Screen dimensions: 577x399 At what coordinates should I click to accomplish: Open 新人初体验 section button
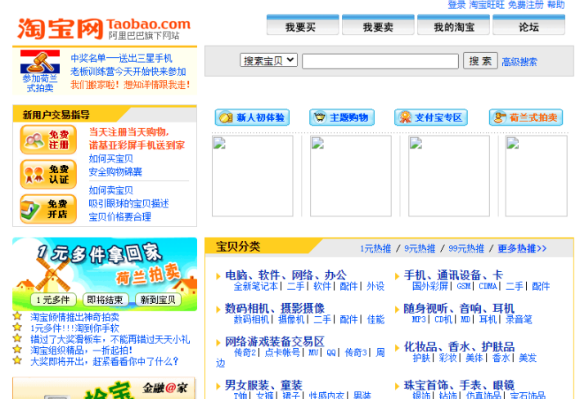[x=252, y=117]
